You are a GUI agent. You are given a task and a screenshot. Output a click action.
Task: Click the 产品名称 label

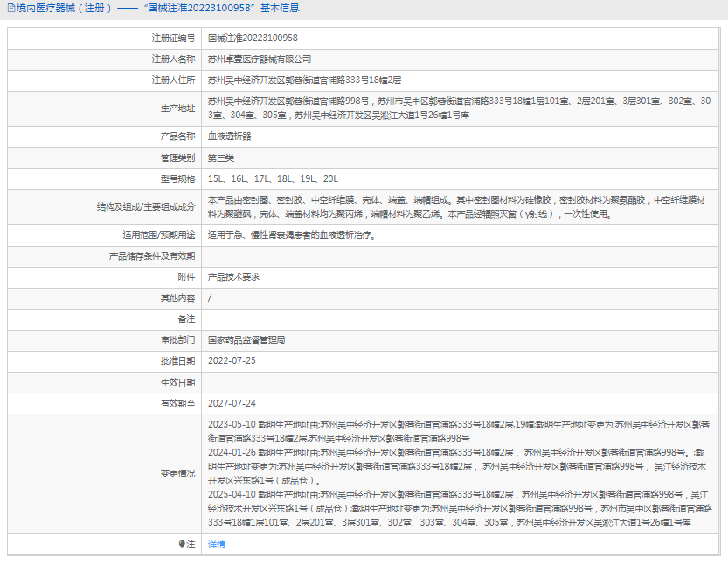point(177,136)
